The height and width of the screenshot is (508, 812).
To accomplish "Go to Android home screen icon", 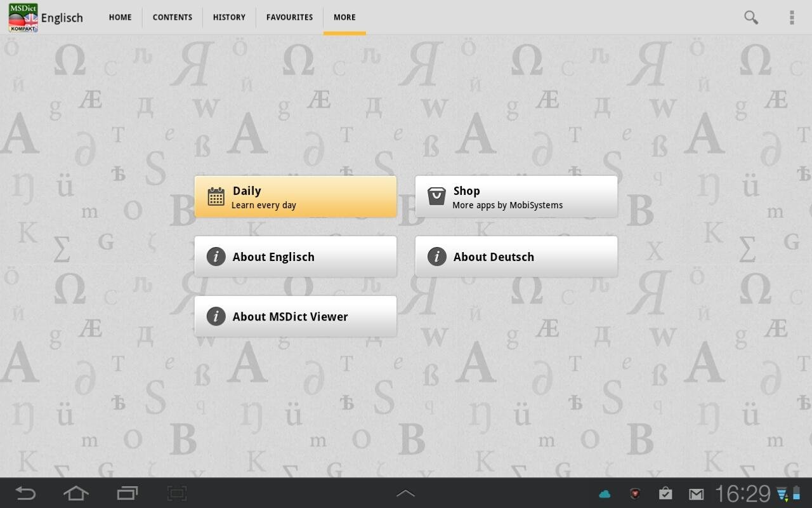I will pyautogui.click(x=76, y=493).
